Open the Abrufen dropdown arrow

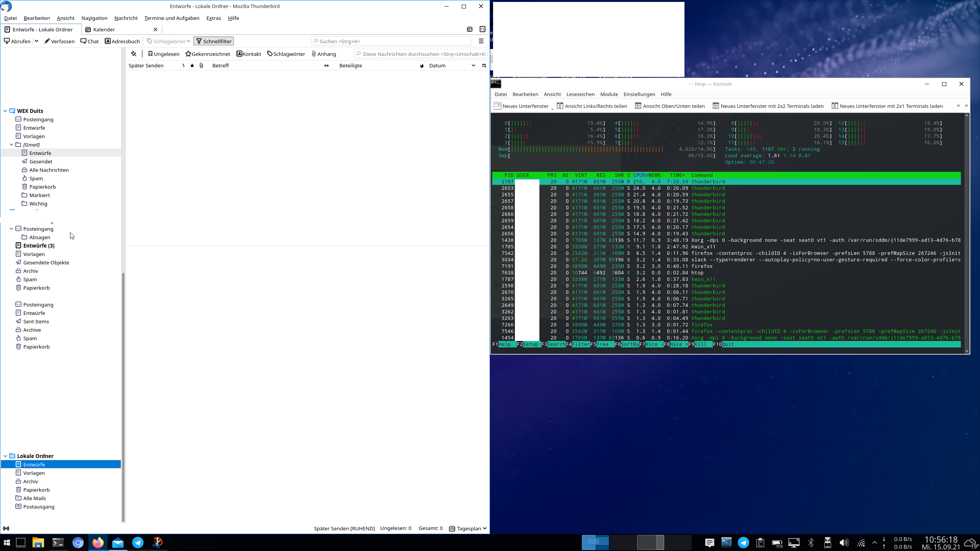pos(36,41)
